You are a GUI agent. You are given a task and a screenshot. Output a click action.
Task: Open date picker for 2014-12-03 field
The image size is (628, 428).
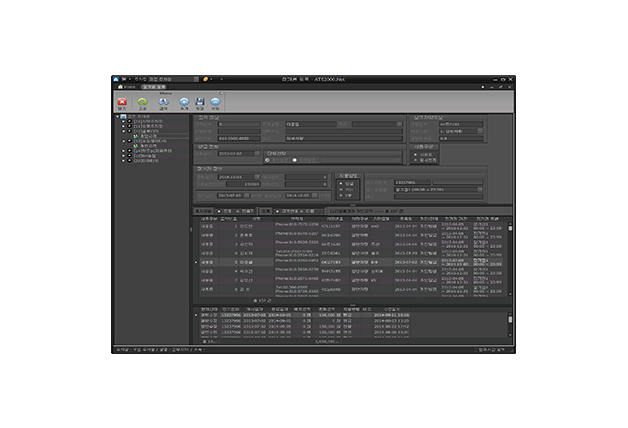[258, 177]
